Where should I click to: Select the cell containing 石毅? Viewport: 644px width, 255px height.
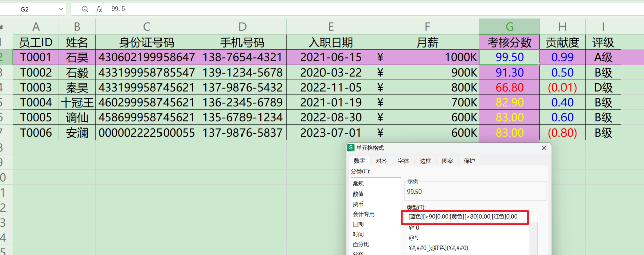[77, 72]
